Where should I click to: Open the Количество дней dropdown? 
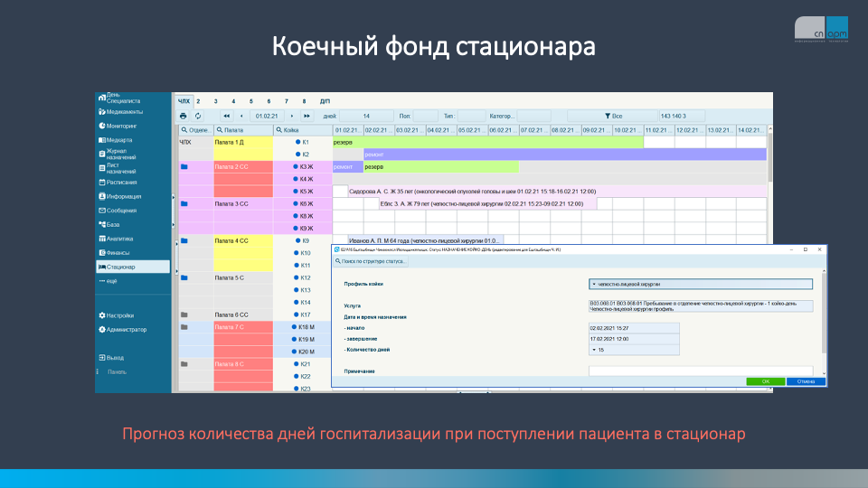tap(634, 350)
